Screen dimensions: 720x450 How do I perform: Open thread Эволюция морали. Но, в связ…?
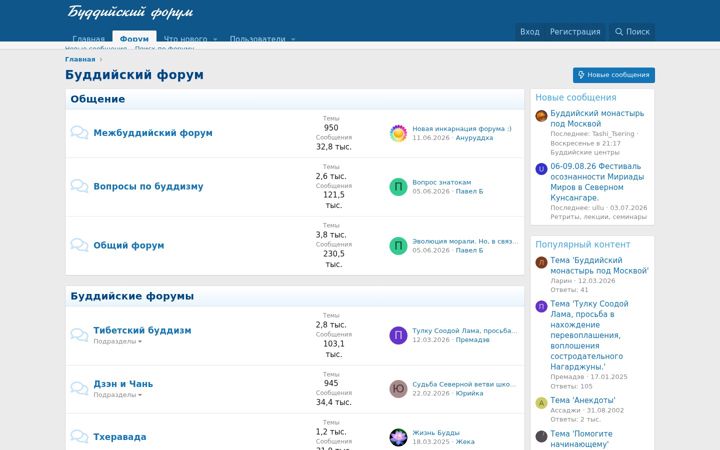tap(465, 241)
